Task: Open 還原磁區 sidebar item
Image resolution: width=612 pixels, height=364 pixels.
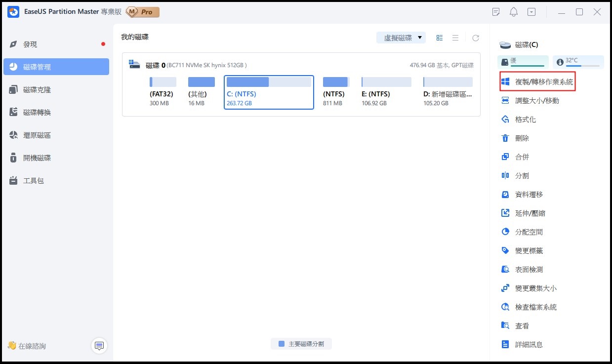Action: click(x=56, y=135)
